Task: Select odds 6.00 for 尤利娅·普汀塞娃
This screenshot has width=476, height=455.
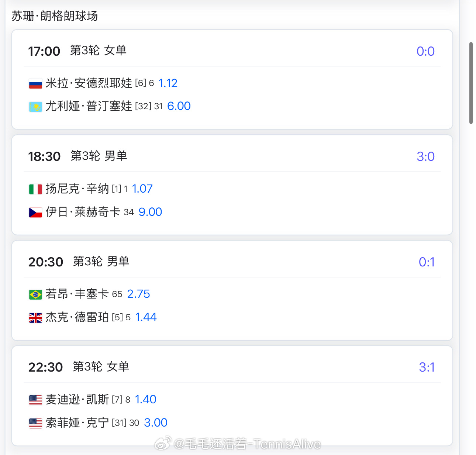Action: pos(179,106)
